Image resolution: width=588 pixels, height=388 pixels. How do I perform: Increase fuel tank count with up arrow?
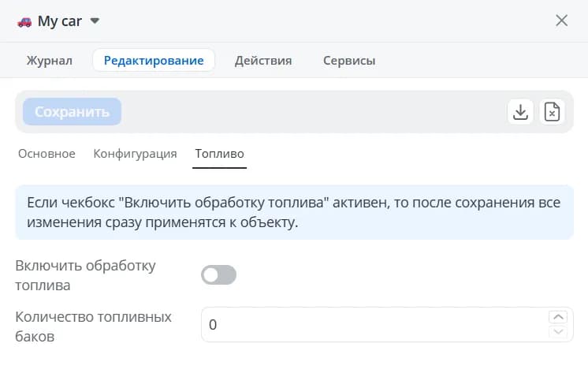tap(558, 317)
